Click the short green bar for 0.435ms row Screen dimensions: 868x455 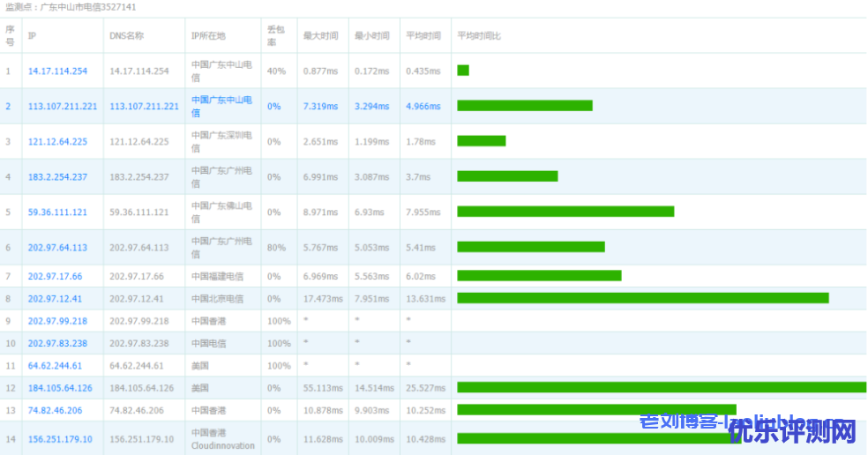pos(463,71)
